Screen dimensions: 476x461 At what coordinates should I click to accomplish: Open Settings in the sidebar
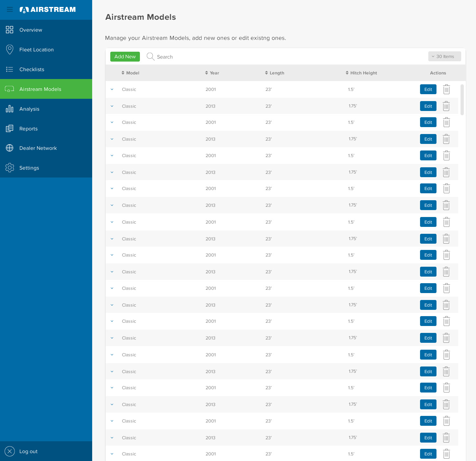pos(46,168)
